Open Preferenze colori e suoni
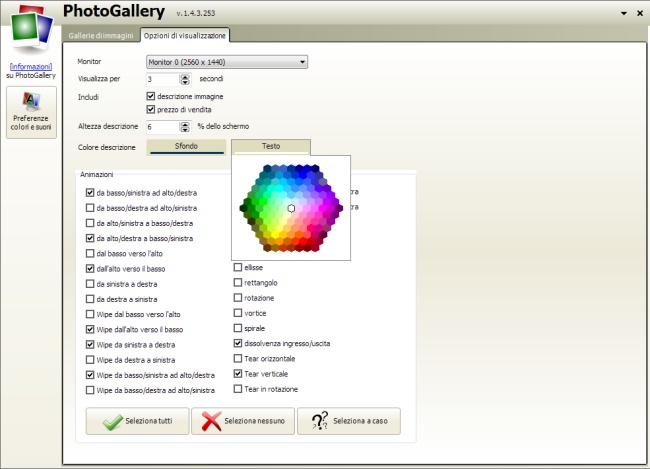650x469 pixels. (x=32, y=112)
